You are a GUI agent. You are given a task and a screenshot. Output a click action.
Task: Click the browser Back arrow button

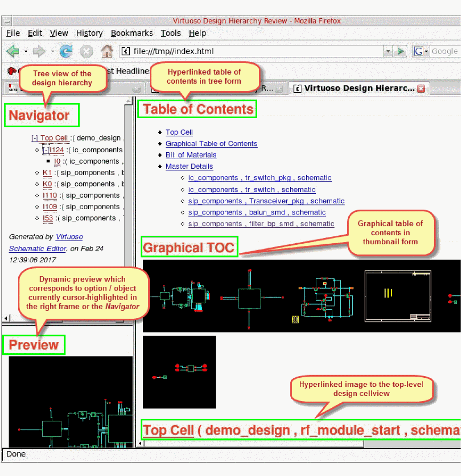(13, 51)
